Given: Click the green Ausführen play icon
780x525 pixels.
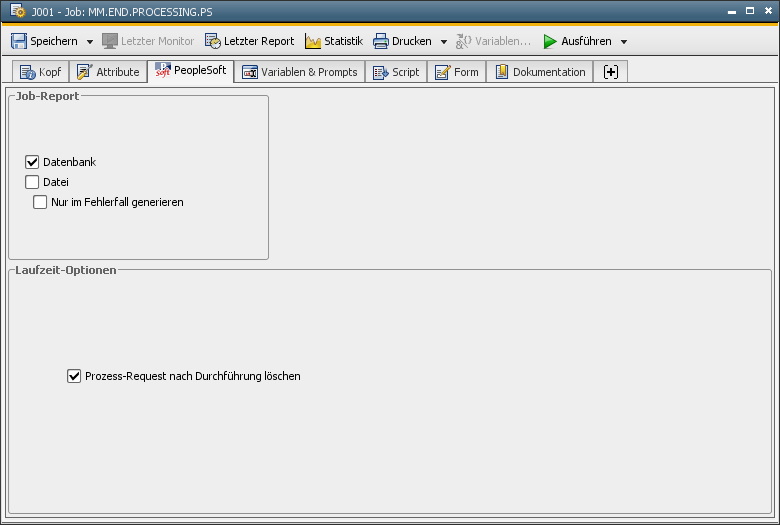Looking at the screenshot, I should 550,41.
